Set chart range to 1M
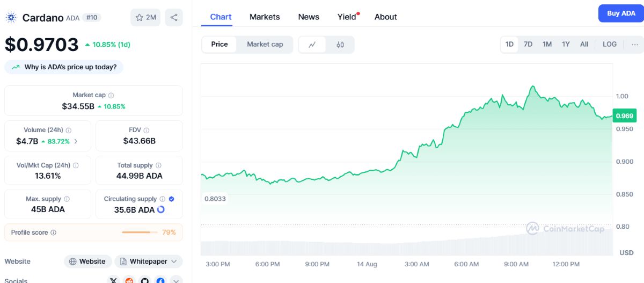The height and width of the screenshot is (283, 644). point(547,45)
